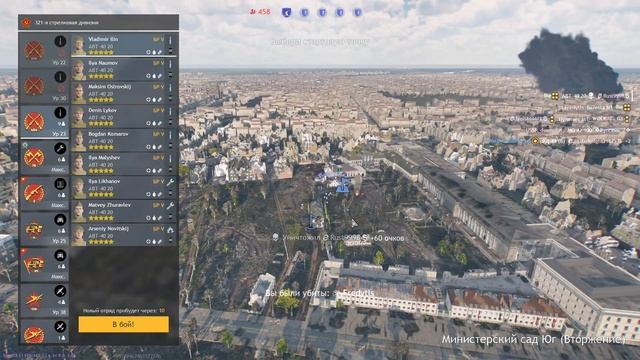Select soldier name 'Arseniy Novitskij'
The height and width of the screenshot is (360, 640).
108,229
